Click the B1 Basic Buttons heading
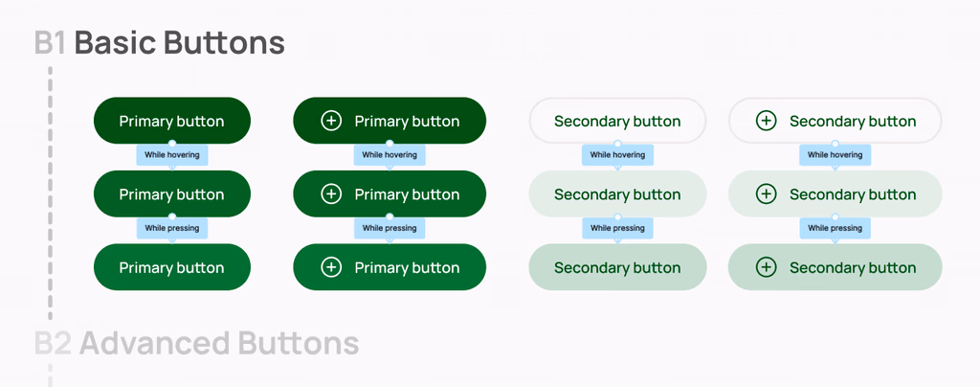Viewport: 980px width, 387px height. [x=160, y=43]
